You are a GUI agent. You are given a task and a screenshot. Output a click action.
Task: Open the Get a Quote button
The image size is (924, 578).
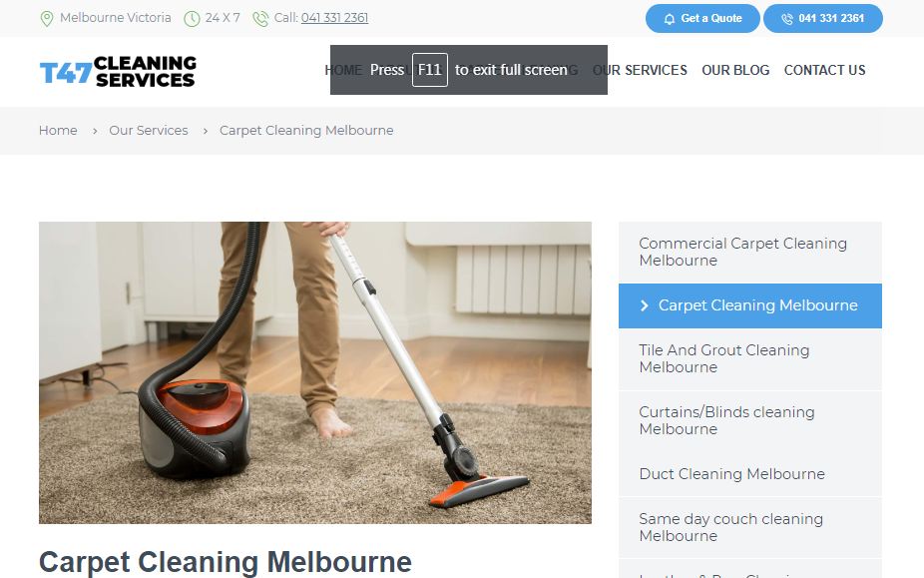coord(702,18)
